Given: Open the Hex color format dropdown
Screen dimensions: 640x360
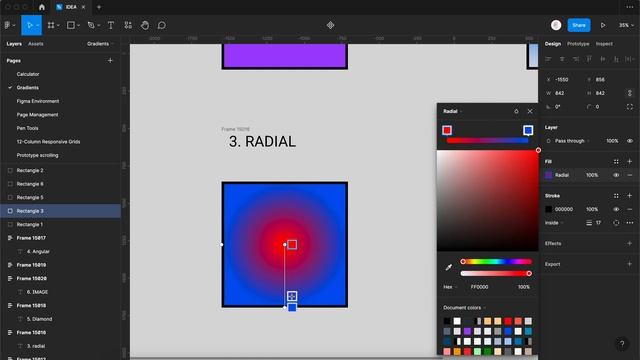Looking at the screenshot, I should click(x=450, y=287).
